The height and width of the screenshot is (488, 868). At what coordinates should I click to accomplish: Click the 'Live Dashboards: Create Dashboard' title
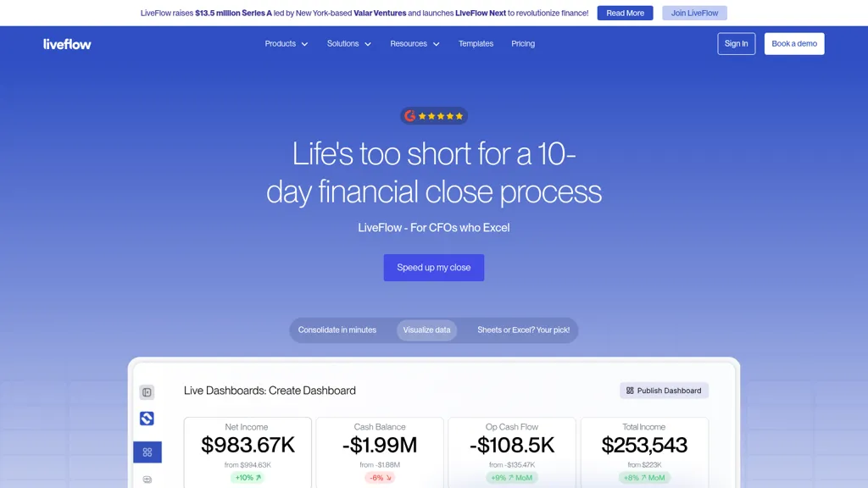point(270,391)
